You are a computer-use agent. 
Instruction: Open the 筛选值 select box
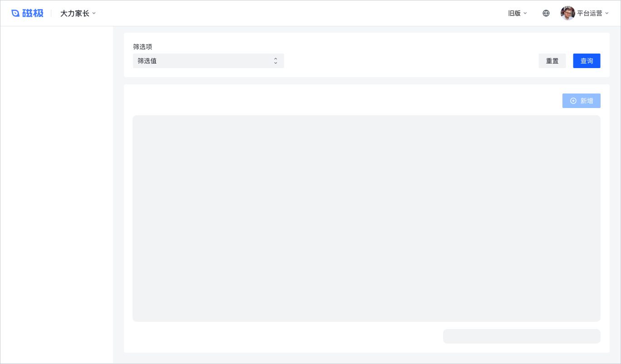click(x=208, y=61)
